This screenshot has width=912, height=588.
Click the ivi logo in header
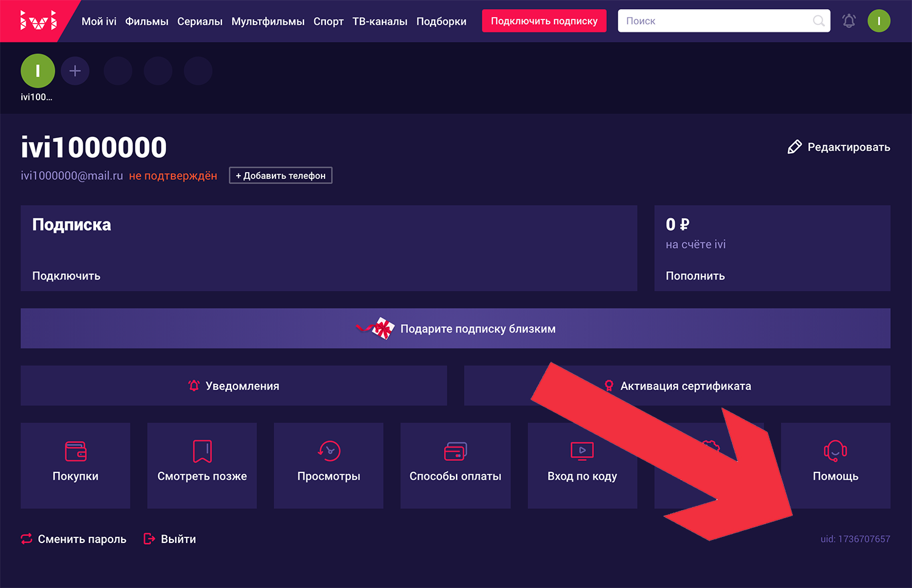[x=38, y=21]
